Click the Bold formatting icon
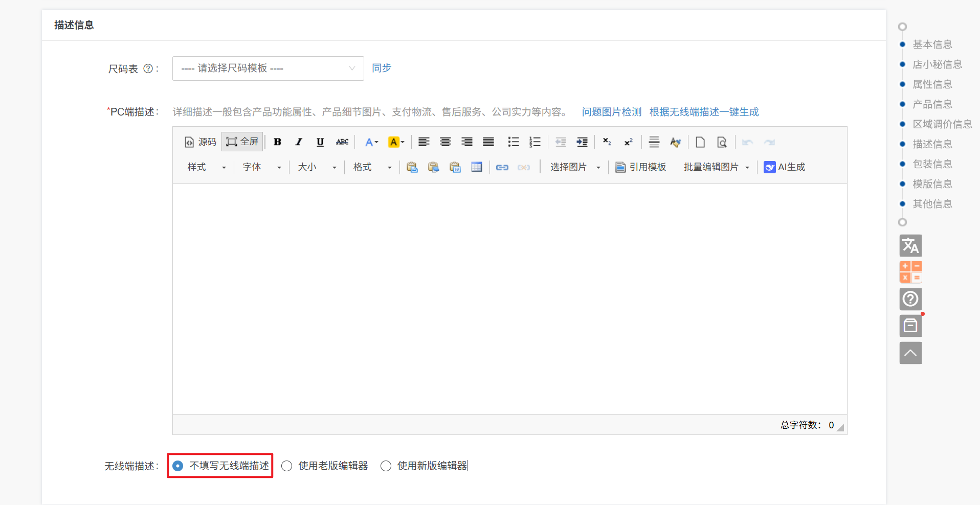This screenshot has height=505, width=980. [277, 142]
